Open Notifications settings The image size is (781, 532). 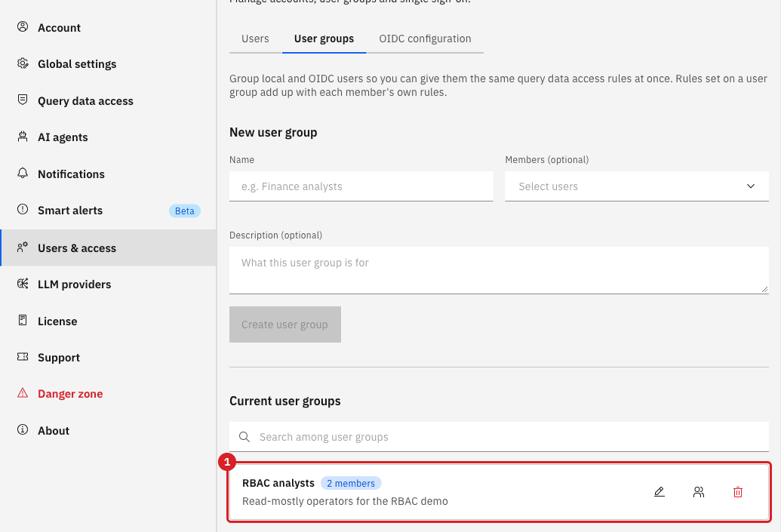[x=108, y=174]
